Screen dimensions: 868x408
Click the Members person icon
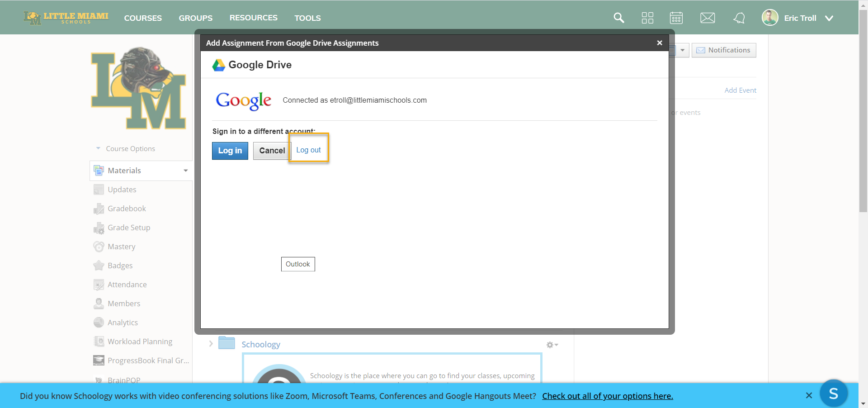pos(99,304)
